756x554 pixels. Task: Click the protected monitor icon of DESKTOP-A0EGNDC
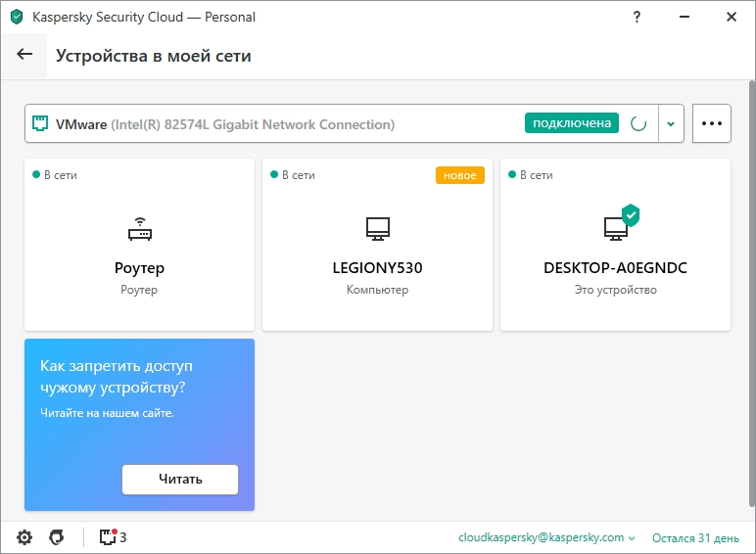621,223
